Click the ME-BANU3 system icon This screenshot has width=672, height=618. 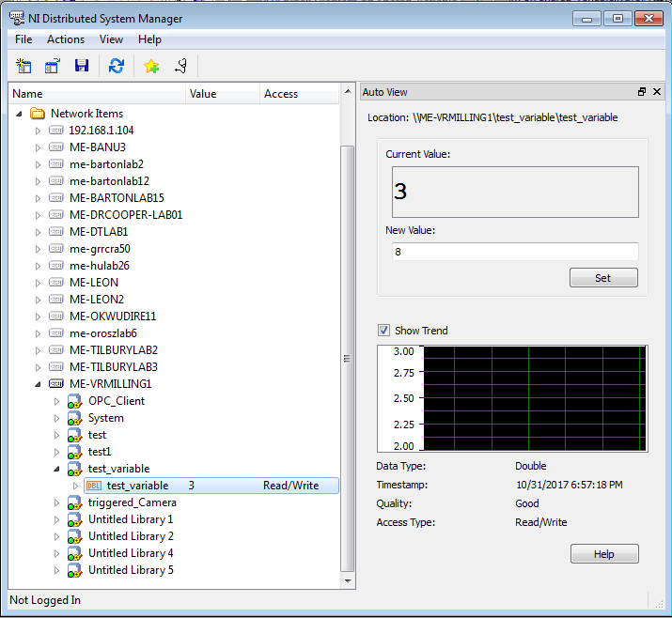56,147
